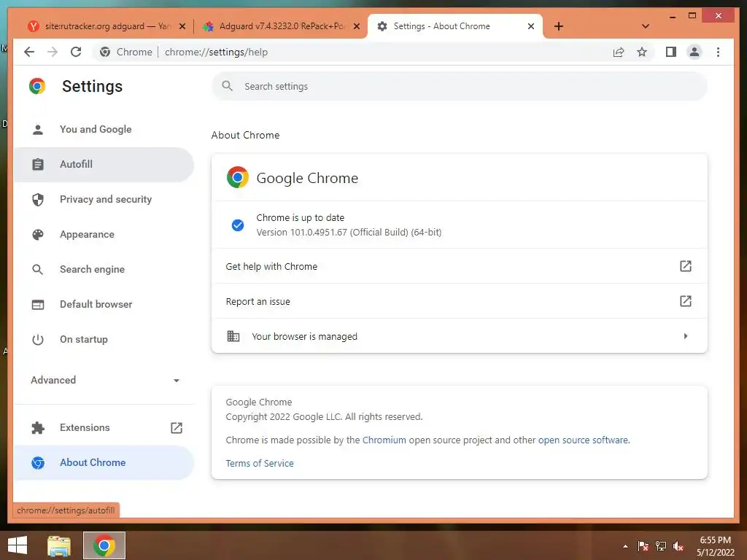Image resolution: width=747 pixels, height=560 pixels.
Task: Open Your browser is managed details
Action: coord(460,336)
